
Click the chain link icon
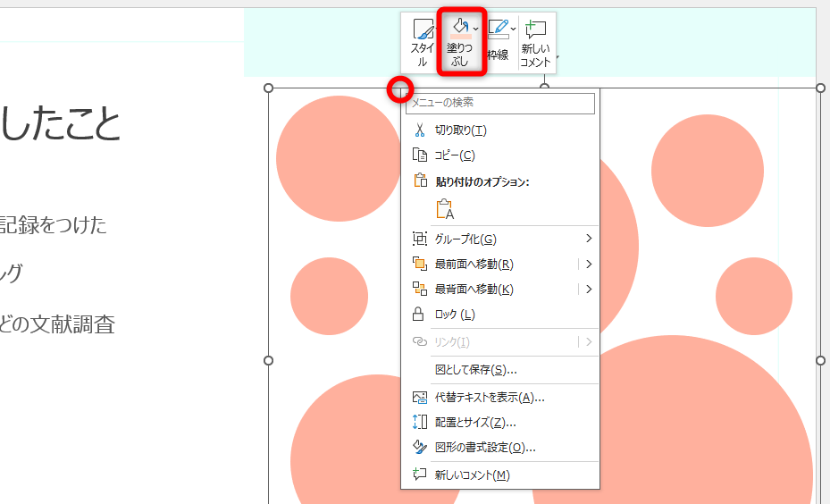click(420, 342)
